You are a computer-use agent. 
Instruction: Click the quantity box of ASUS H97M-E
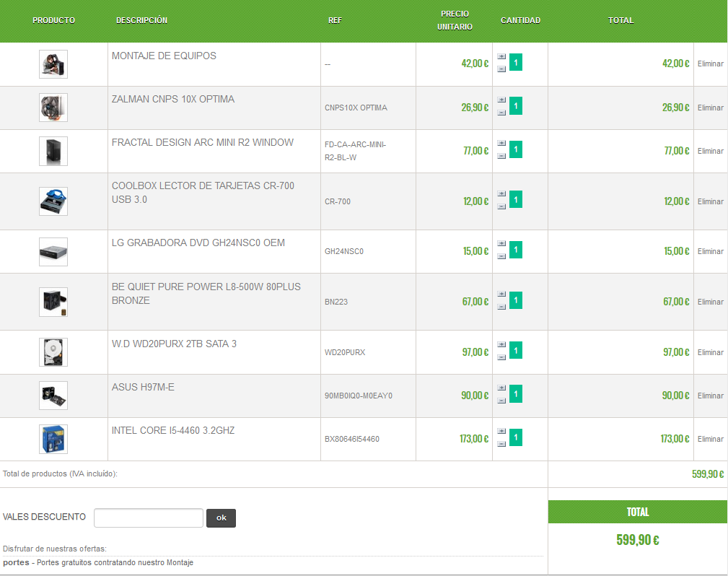(x=516, y=394)
